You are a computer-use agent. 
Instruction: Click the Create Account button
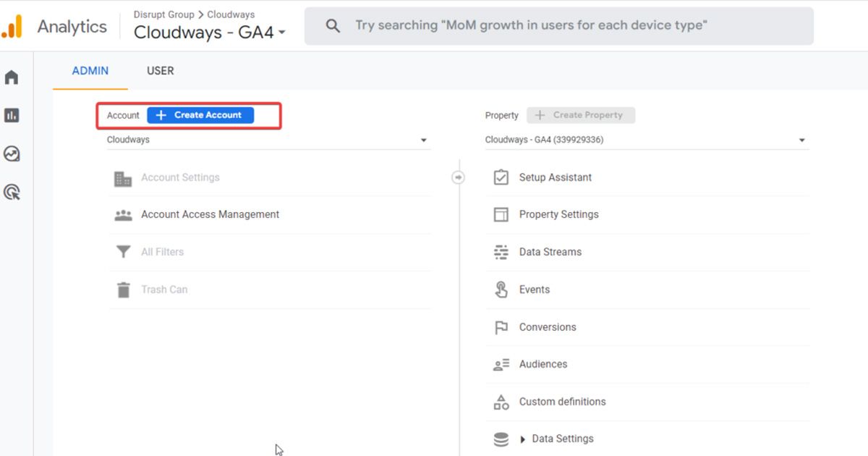[x=200, y=115]
